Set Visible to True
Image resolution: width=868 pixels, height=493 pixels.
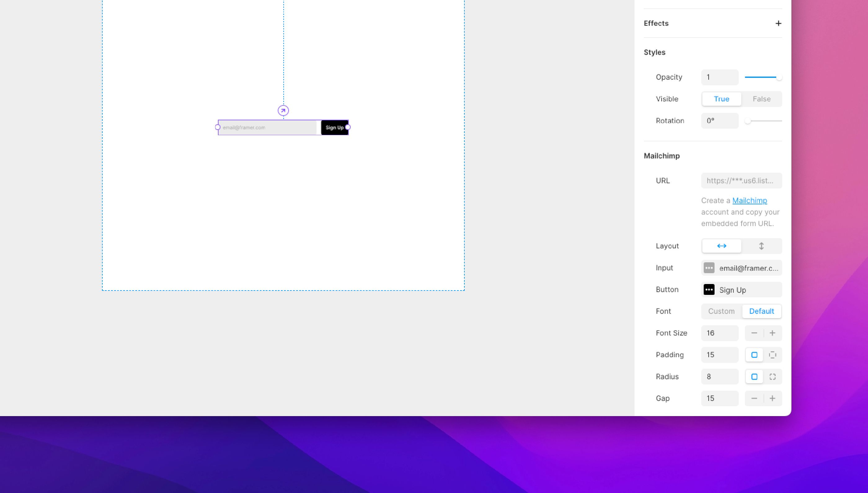[721, 99]
